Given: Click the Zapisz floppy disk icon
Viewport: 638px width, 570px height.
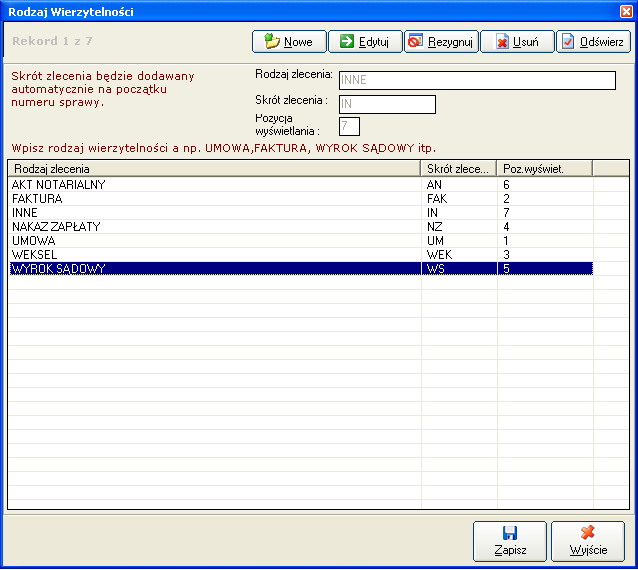Looking at the screenshot, I should tap(509, 533).
